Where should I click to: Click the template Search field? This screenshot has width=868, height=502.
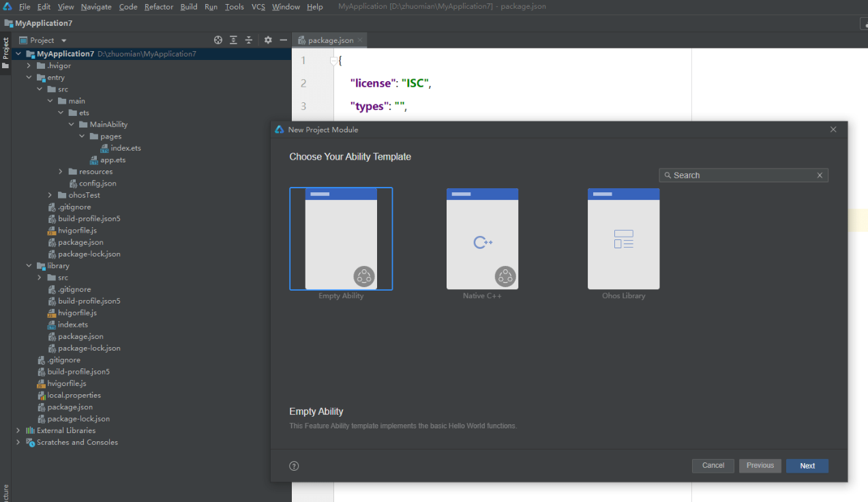740,175
